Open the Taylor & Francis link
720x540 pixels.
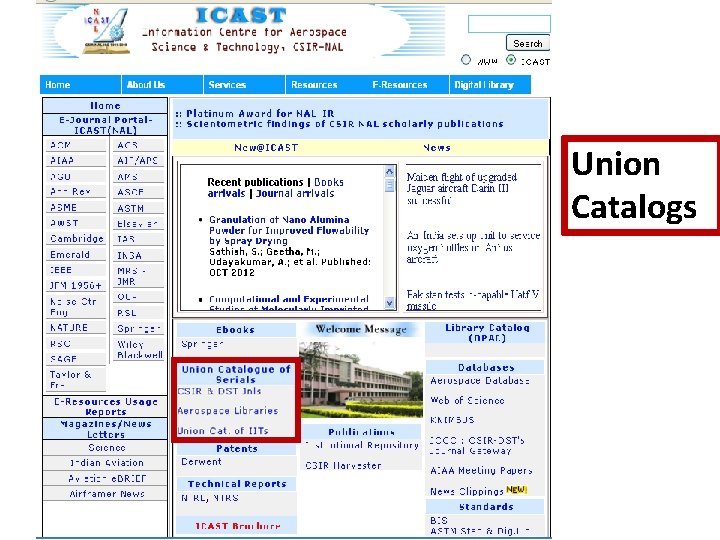click(70, 380)
